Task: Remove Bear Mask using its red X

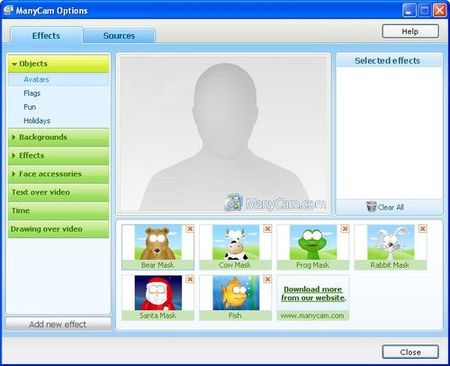Action: [190, 229]
